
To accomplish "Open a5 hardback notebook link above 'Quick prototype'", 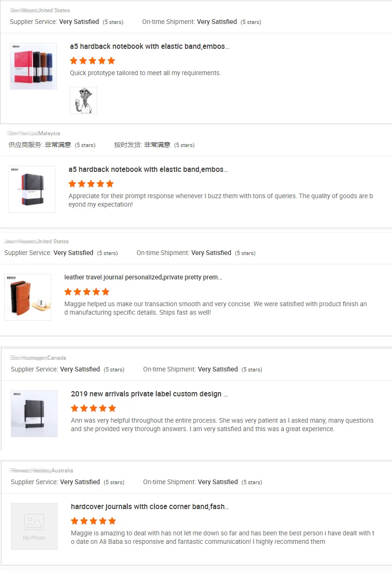I will (150, 46).
